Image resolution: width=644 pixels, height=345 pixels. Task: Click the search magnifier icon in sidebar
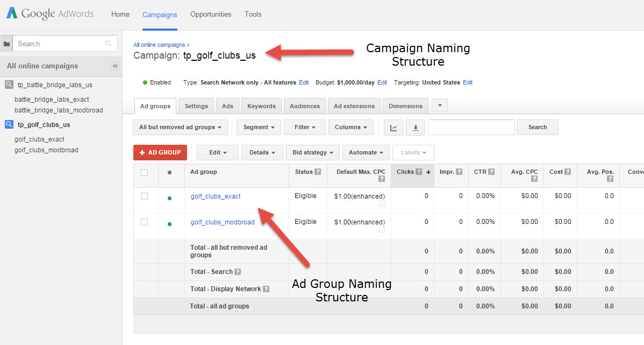click(x=109, y=44)
